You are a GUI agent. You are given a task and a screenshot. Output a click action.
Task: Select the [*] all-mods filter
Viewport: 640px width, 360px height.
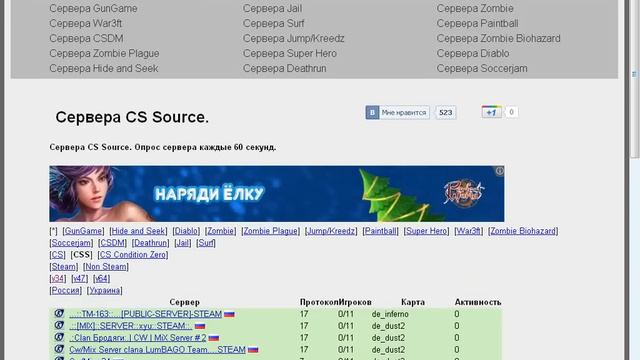pyautogui.click(x=53, y=231)
